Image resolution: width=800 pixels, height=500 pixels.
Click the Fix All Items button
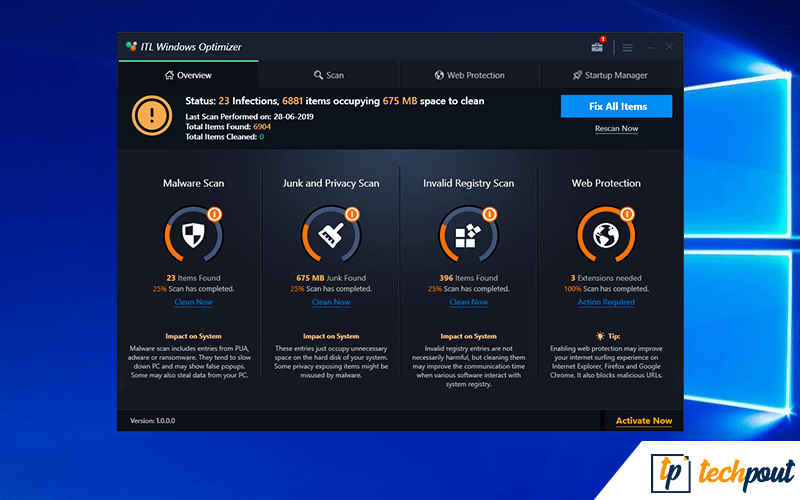(616, 106)
